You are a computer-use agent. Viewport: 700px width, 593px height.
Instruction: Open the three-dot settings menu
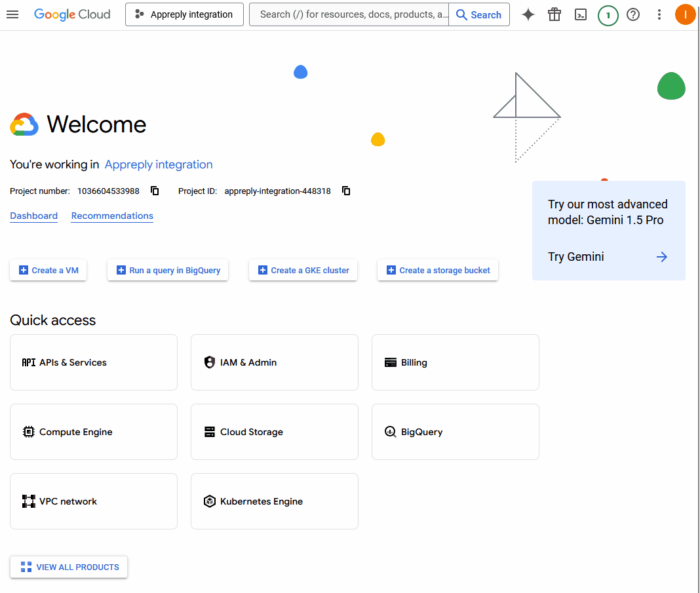(659, 14)
